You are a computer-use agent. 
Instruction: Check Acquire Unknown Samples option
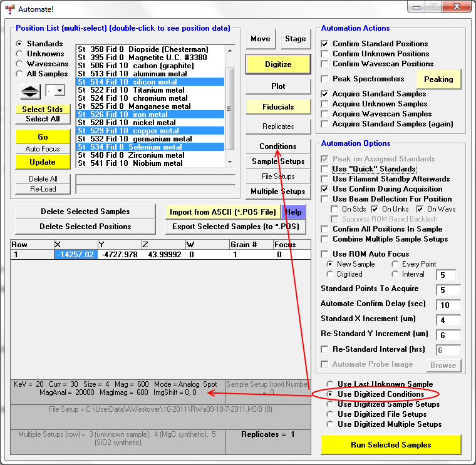324,104
